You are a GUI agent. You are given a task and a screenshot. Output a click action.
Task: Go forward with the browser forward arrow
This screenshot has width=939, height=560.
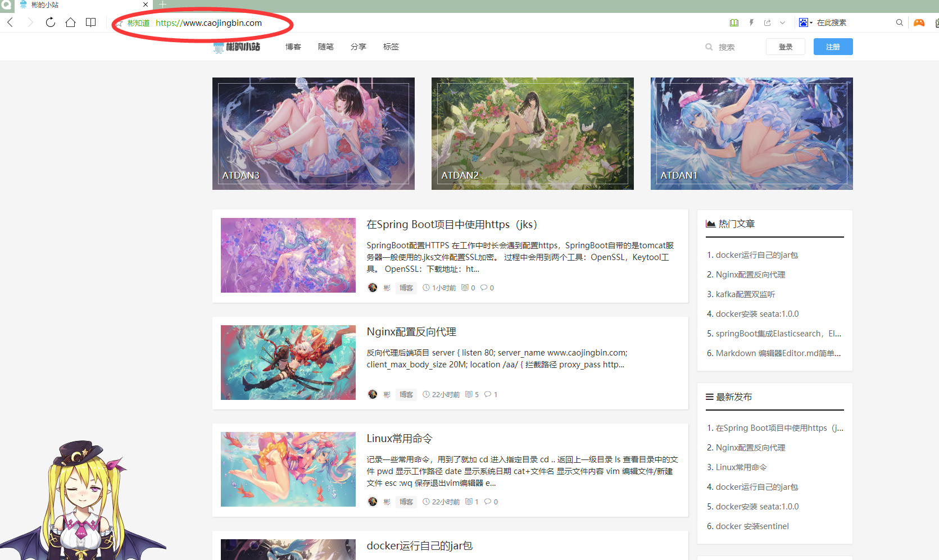point(30,22)
